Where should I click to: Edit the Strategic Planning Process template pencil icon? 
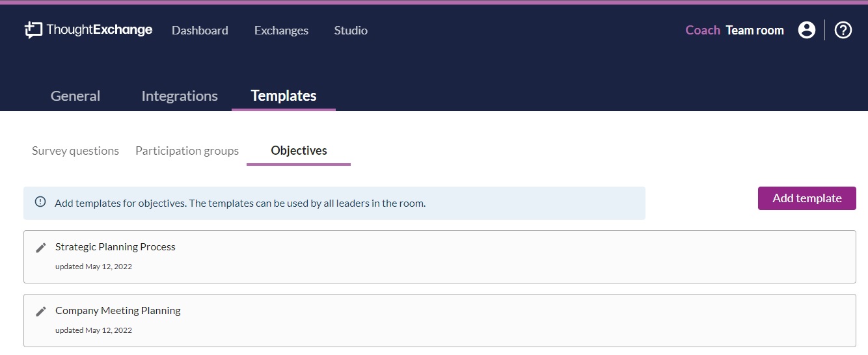(41, 248)
